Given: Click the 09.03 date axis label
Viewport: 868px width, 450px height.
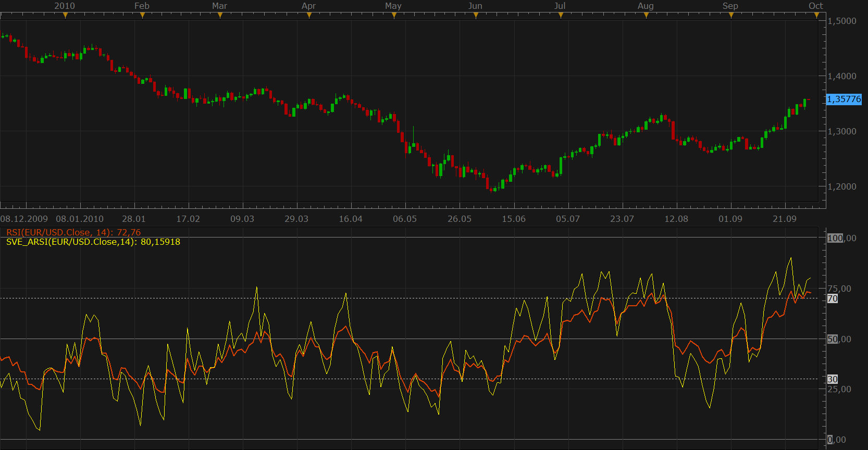Looking at the screenshot, I should (x=242, y=219).
